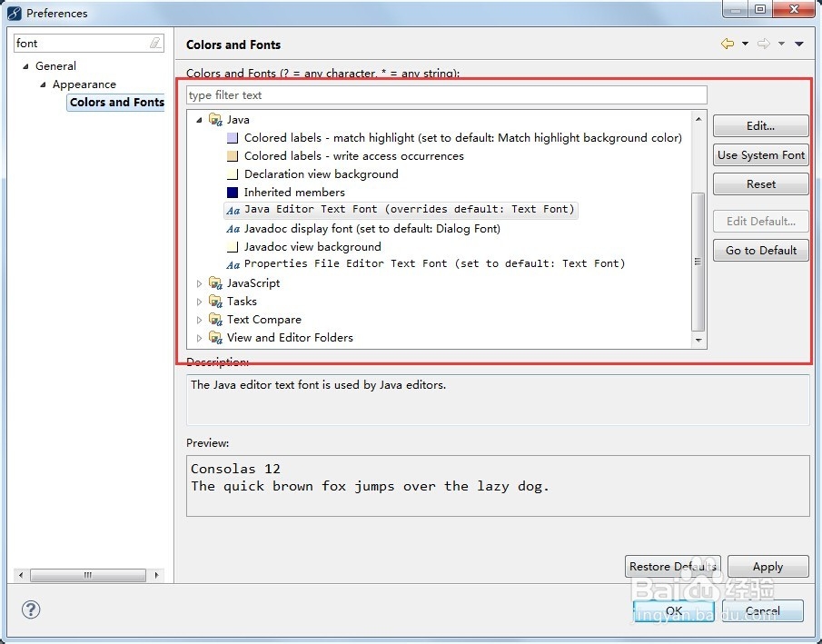This screenshot has height=644, width=822.
Task: Collapse the Appearance tree node
Action: [x=43, y=84]
